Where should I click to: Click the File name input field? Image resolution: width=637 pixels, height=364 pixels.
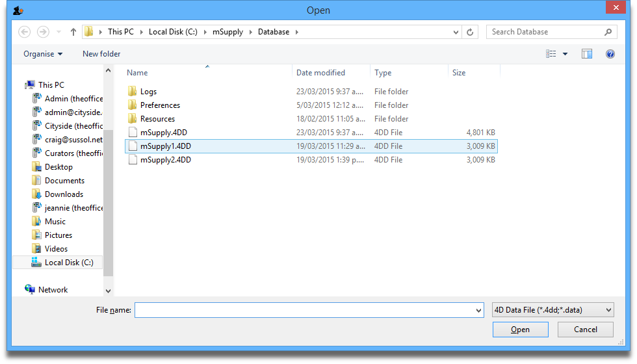click(x=304, y=311)
